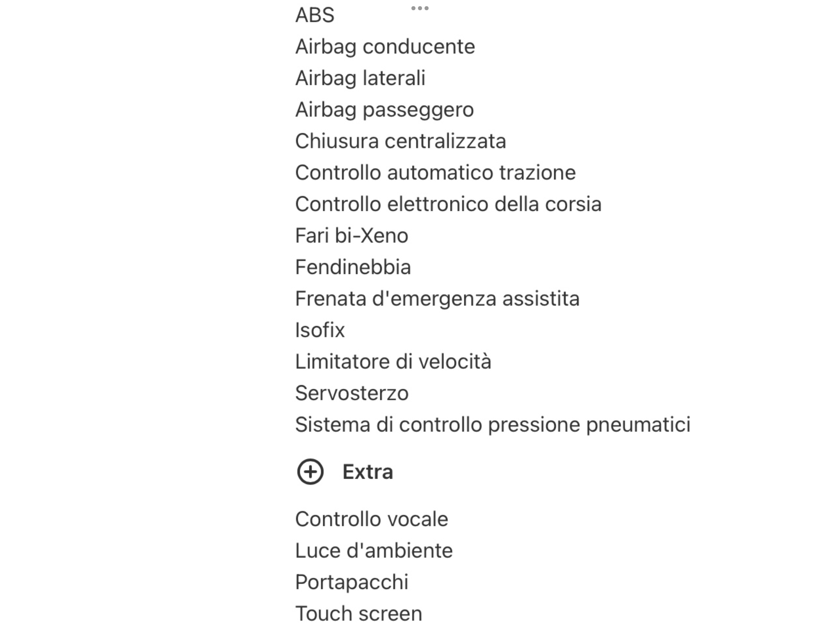Select Limitatore di velocità entry
The width and height of the screenshot is (840, 630).
[x=393, y=361]
